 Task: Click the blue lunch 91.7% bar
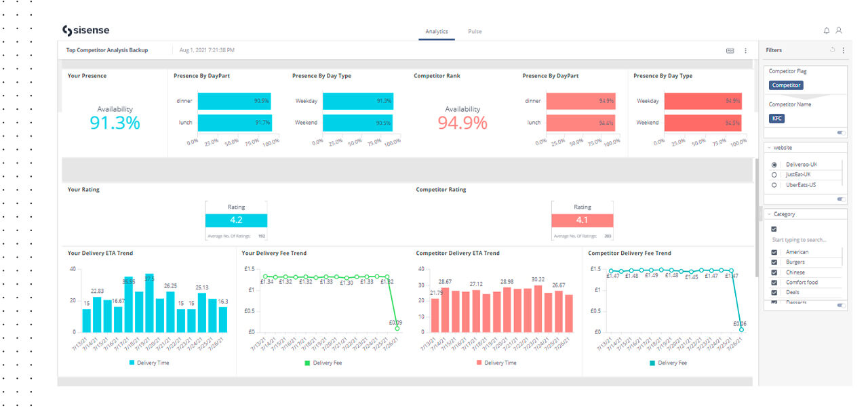pos(234,123)
